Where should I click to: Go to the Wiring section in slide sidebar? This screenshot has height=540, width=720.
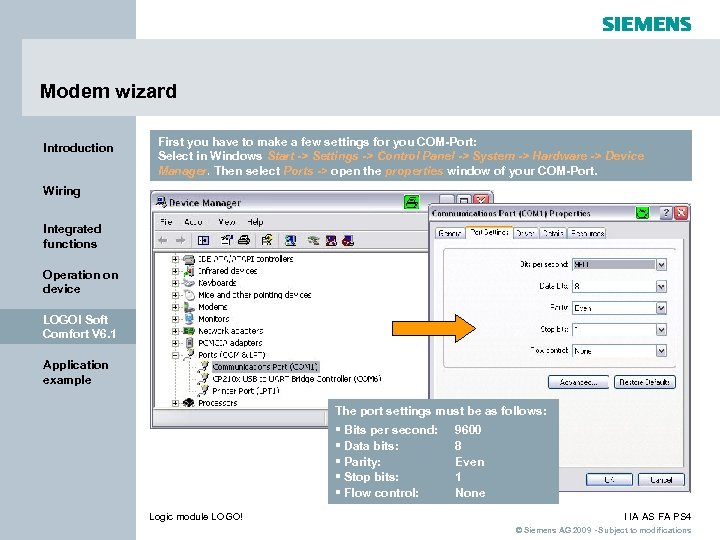coord(62,191)
